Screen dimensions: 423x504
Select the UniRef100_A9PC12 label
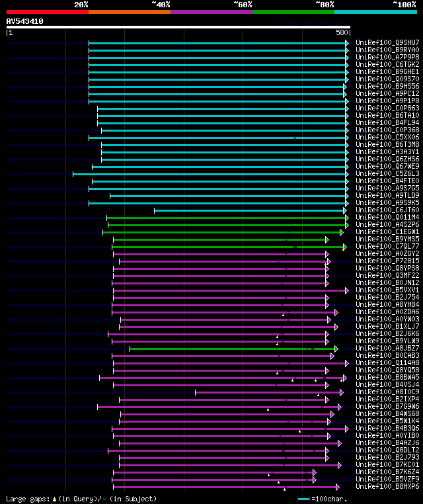pos(387,93)
